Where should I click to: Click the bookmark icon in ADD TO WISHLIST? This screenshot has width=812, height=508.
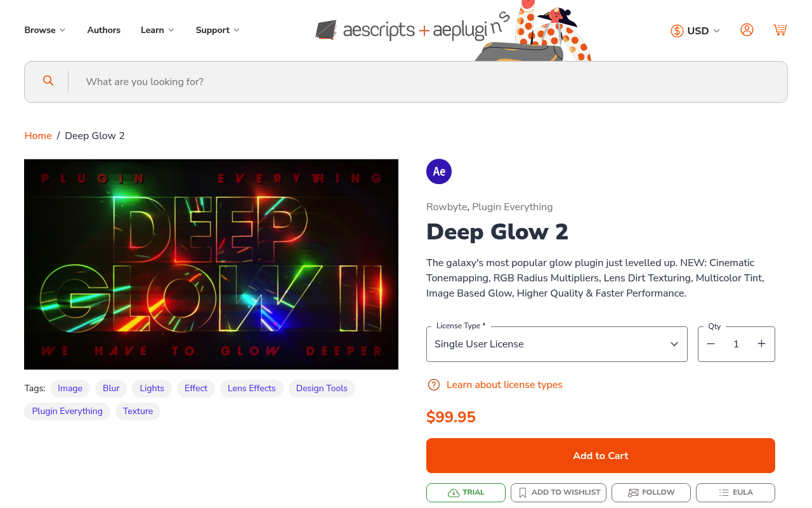coord(522,492)
